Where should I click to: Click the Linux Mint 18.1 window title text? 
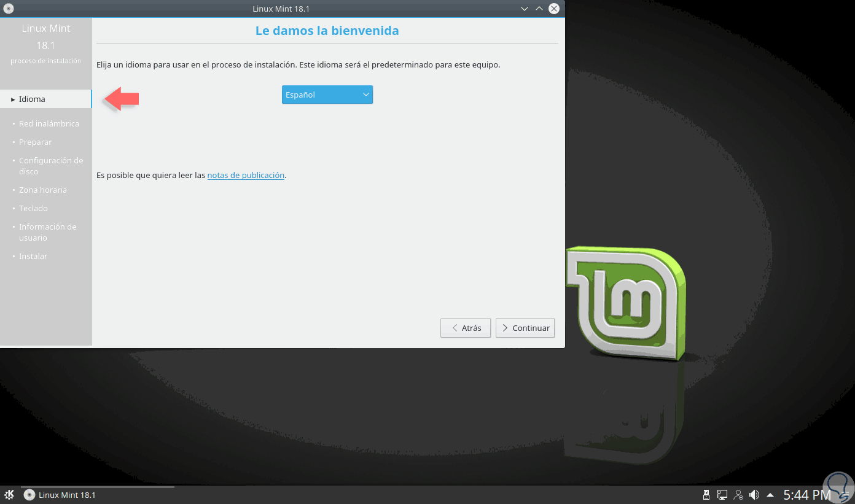[x=281, y=9]
